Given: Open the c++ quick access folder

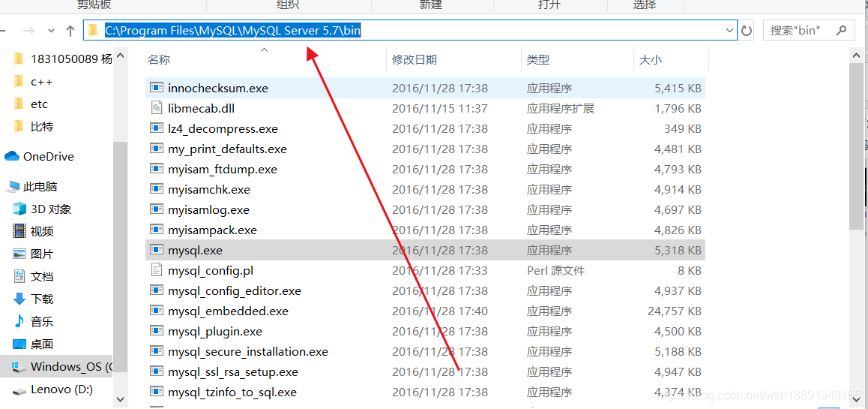Looking at the screenshot, I should tap(41, 82).
